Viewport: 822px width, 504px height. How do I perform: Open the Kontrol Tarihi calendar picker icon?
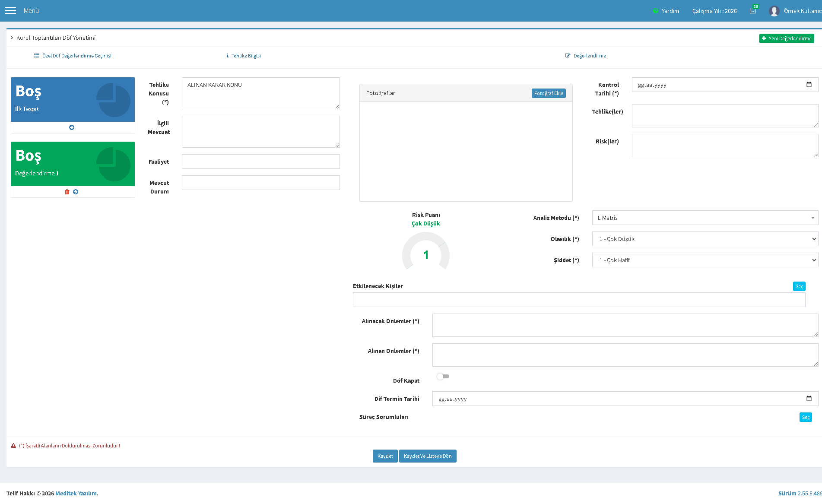pos(809,85)
